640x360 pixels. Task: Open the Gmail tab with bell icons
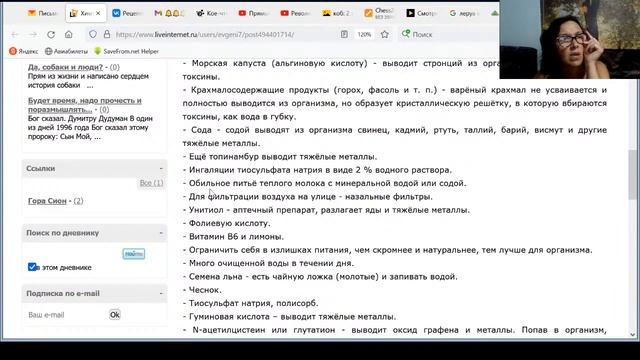point(169,13)
